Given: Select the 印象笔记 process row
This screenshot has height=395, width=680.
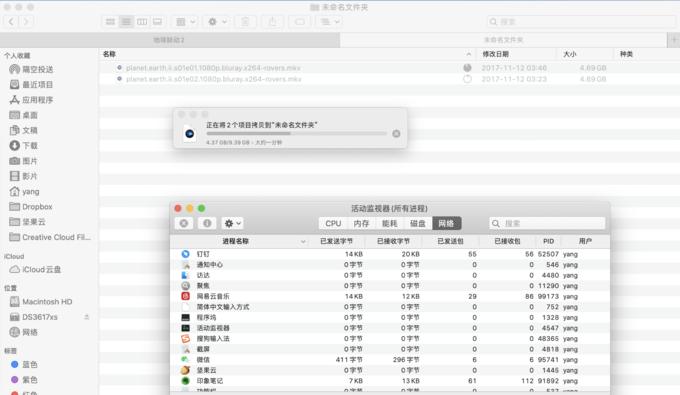Looking at the screenshot, I should (390, 381).
